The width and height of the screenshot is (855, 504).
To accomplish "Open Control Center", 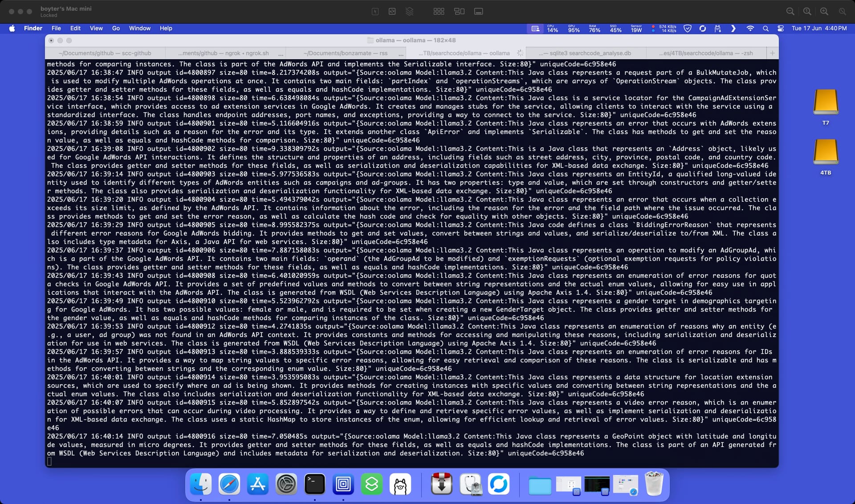I will coord(781,28).
